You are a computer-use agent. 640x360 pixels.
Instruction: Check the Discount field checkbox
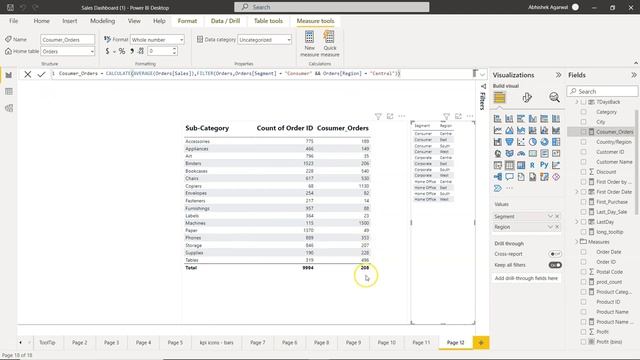click(584, 172)
